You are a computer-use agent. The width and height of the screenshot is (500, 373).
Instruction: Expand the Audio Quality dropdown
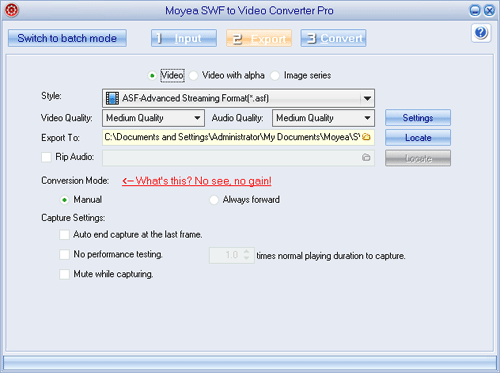[367, 118]
